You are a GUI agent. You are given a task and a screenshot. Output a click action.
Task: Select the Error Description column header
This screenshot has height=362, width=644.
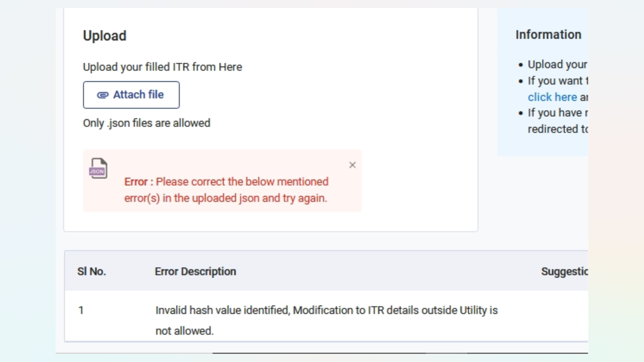tap(196, 271)
